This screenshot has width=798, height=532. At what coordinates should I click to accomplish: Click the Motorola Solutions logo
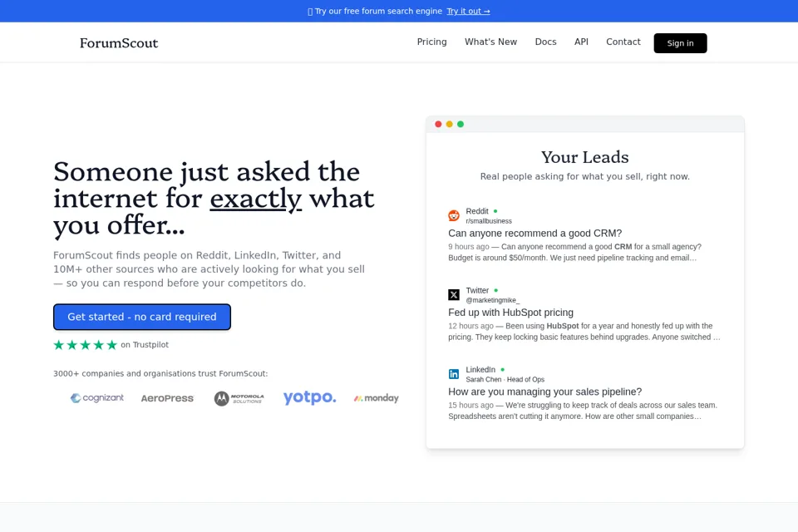pos(239,398)
